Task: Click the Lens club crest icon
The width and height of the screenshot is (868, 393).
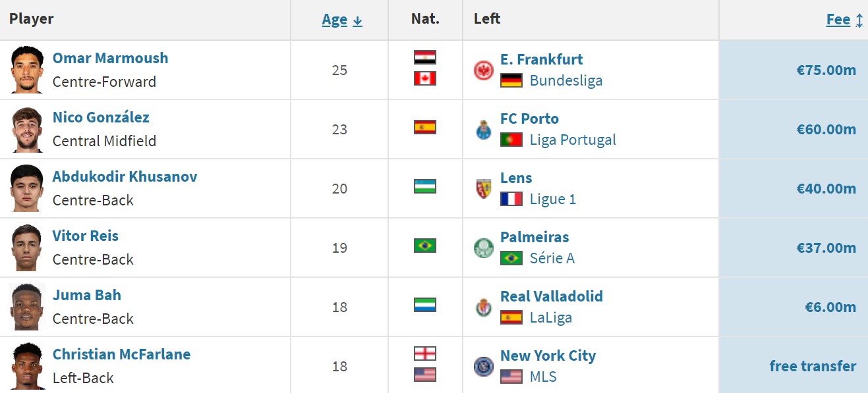Action: 484,189
